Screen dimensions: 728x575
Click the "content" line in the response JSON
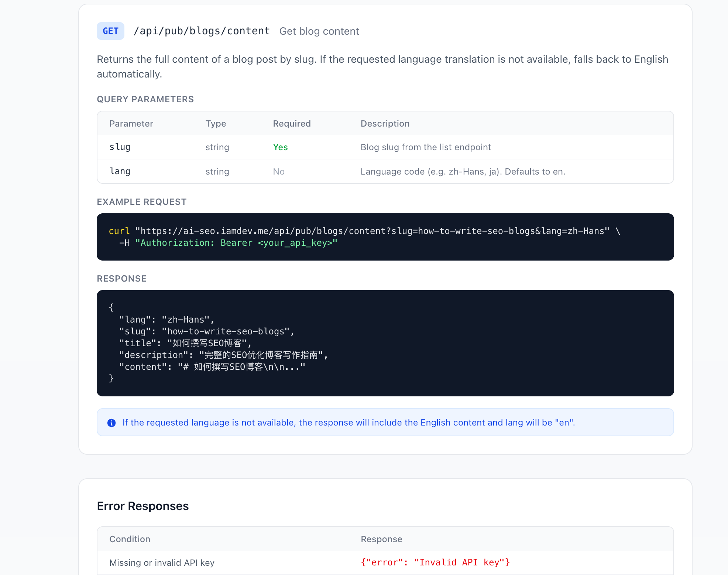212,367
